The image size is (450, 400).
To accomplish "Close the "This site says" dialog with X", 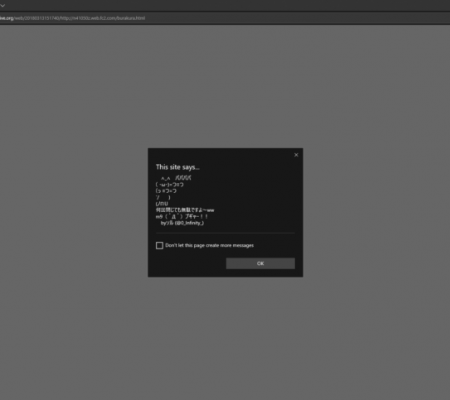I will tap(296, 155).
